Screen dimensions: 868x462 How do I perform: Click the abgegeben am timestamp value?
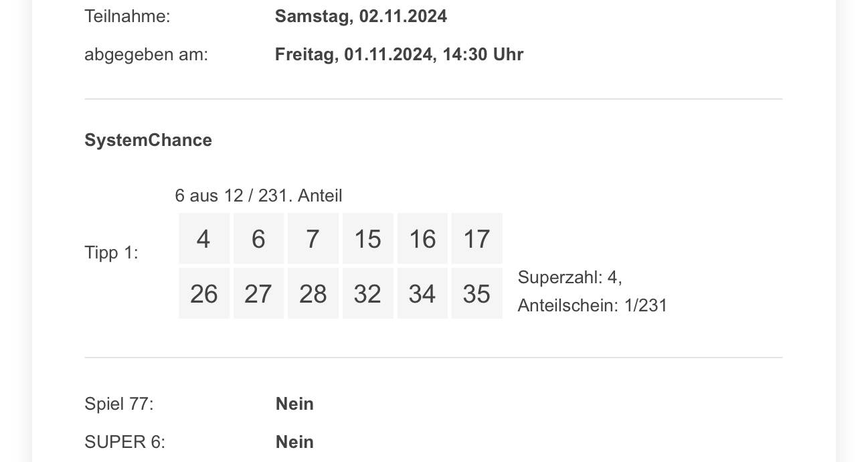point(399,54)
